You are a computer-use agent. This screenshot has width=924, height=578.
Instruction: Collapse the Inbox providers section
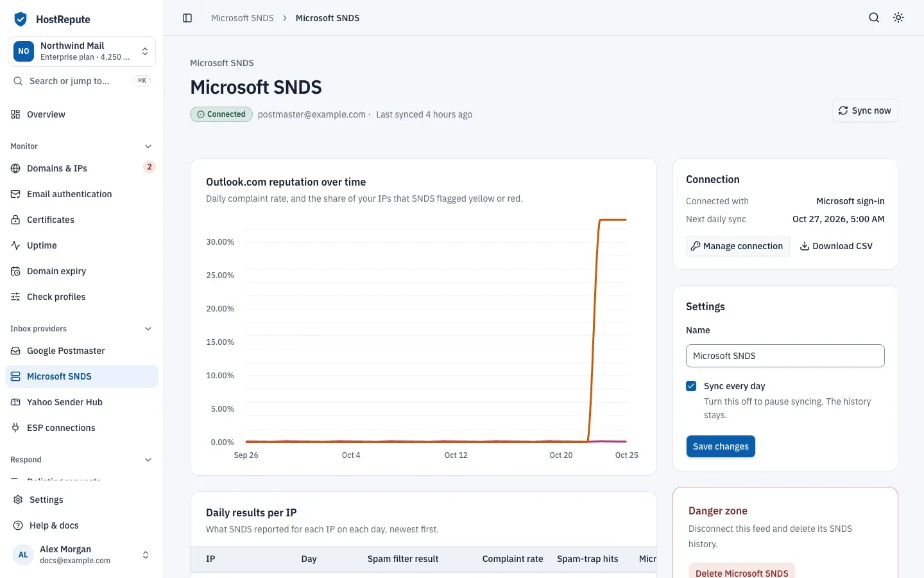coord(81,329)
